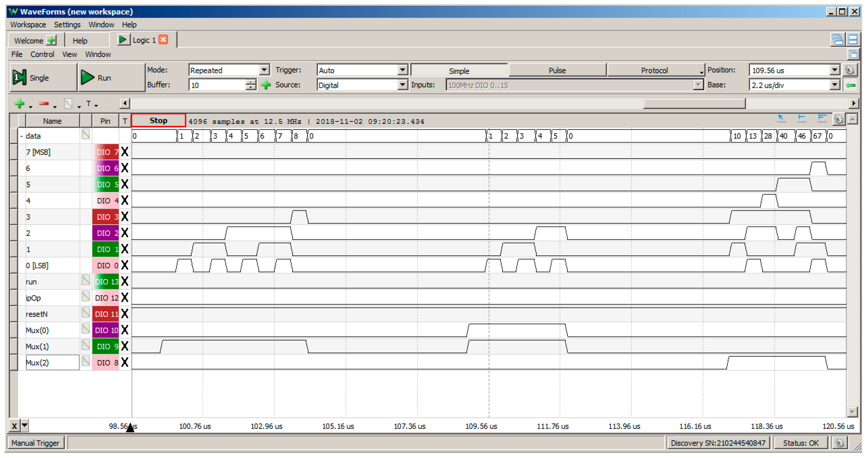Open the Base dropdown showing 2.2 us/div
Screen dimensions: 868x458
pyautogui.click(x=834, y=85)
